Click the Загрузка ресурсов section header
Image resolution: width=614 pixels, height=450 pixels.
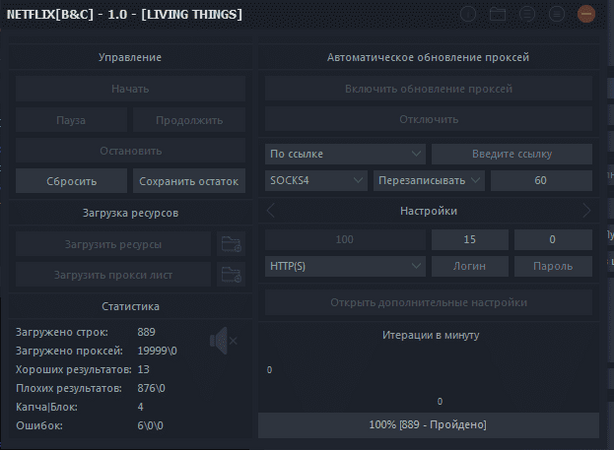(130, 213)
